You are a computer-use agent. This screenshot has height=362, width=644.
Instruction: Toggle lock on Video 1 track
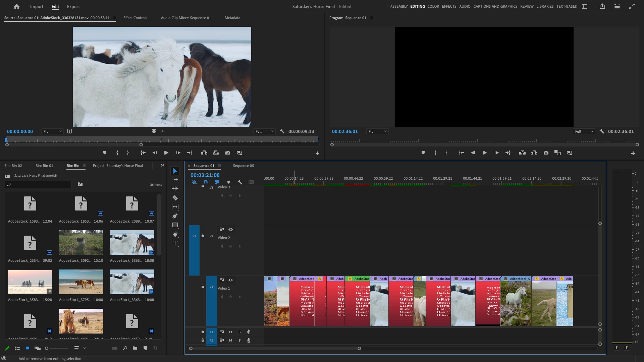coord(203,287)
